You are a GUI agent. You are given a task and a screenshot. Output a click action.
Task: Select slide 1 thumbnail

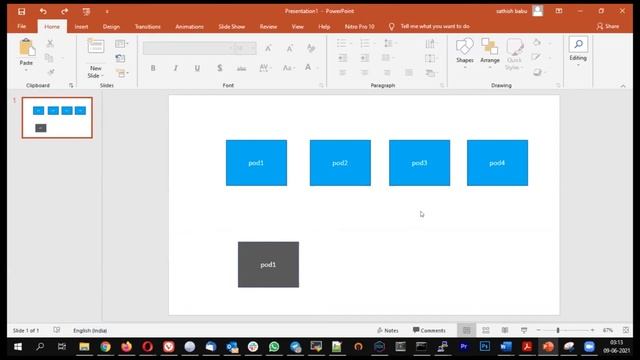pos(57,118)
